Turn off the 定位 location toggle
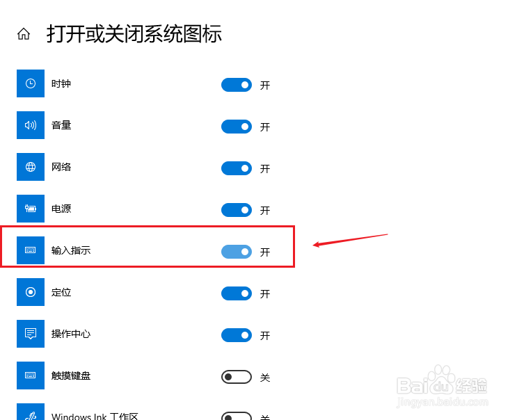 click(237, 293)
